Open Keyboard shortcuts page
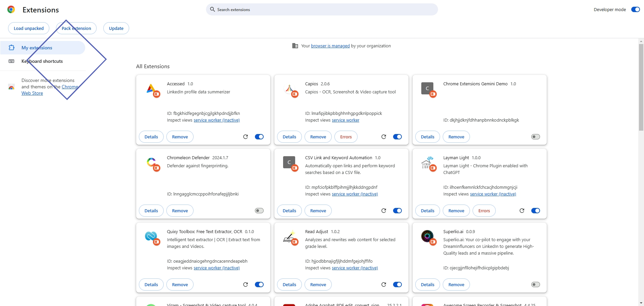 pyautogui.click(x=43, y=61)
